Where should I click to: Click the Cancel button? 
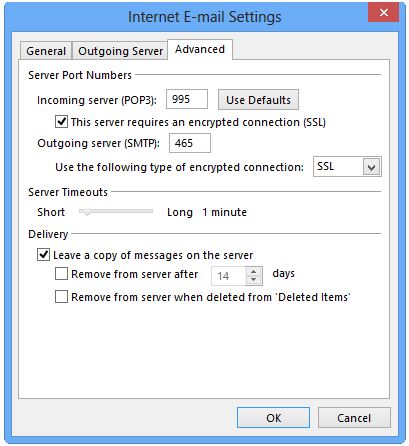click(354, 418)
